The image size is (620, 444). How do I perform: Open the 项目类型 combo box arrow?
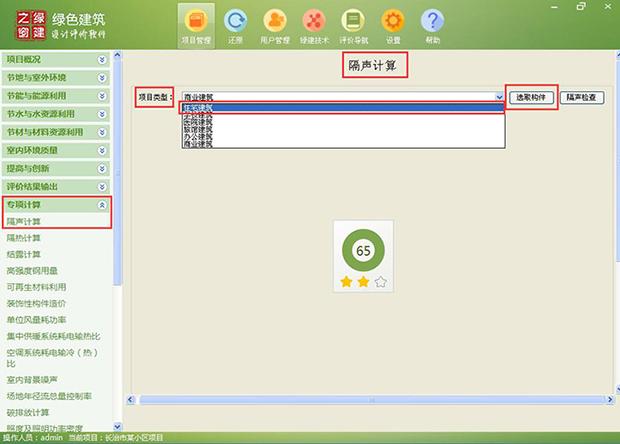499,97
